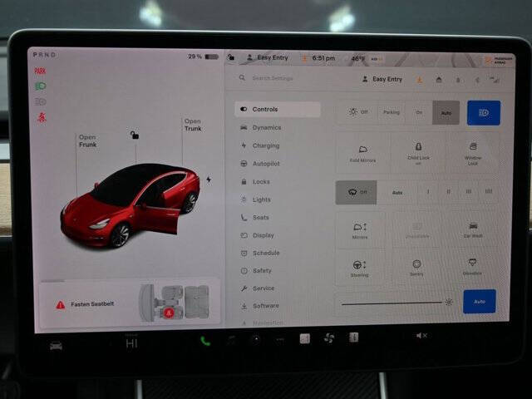The width and height of the screenshot is (532, 399).
Task: Tap the HomeLink garage icon
Action: (439, 80)
